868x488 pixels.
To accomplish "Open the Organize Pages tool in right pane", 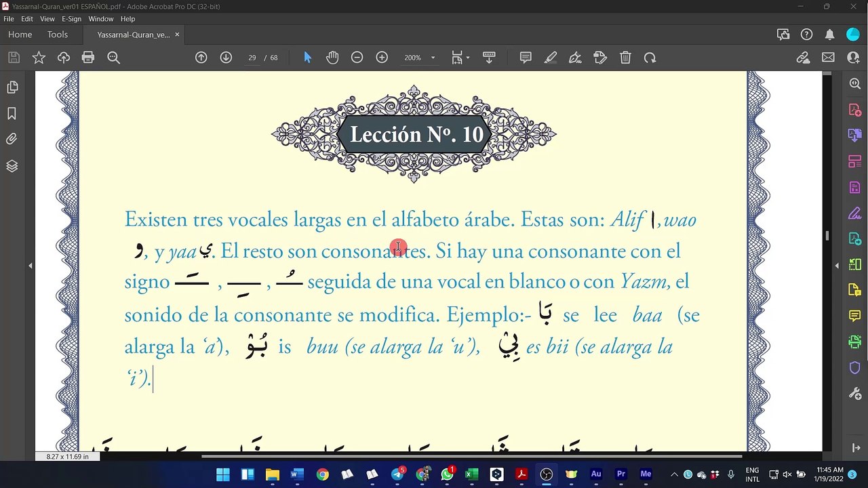I will [854, 161].
